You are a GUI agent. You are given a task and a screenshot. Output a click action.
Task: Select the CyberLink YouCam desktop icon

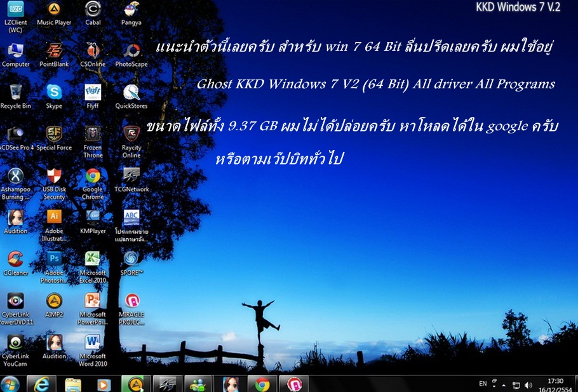click(x=15, y=351)
